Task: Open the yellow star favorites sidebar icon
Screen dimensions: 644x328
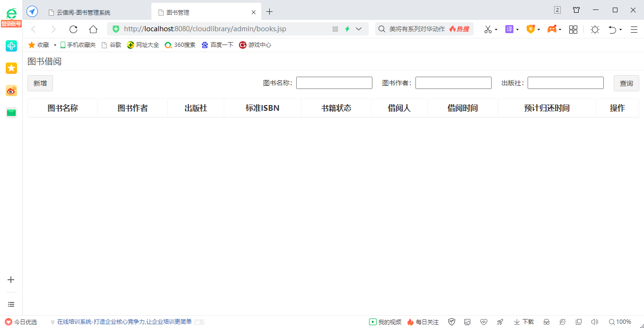Action: tap(11, 68)
